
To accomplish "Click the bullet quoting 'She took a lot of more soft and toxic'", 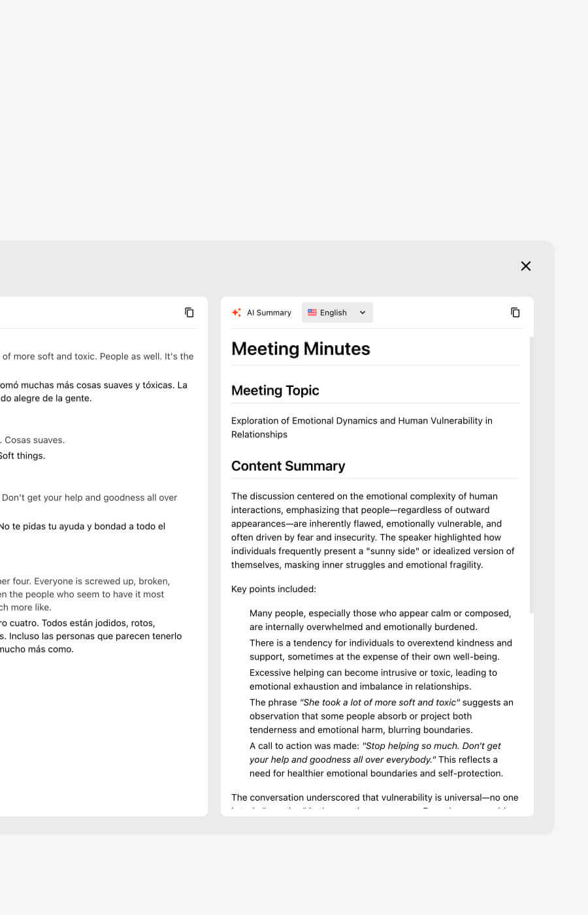I will click(x=382, y=716).
